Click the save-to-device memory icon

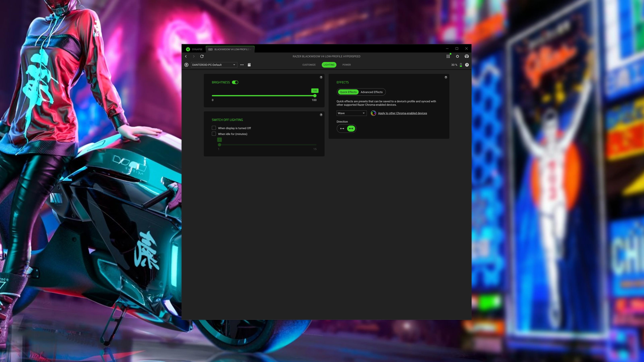tap(249, 65)
